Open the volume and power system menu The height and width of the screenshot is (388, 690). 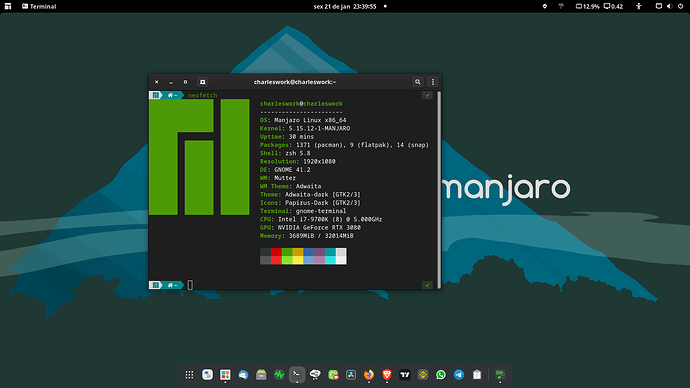point(669,6)
